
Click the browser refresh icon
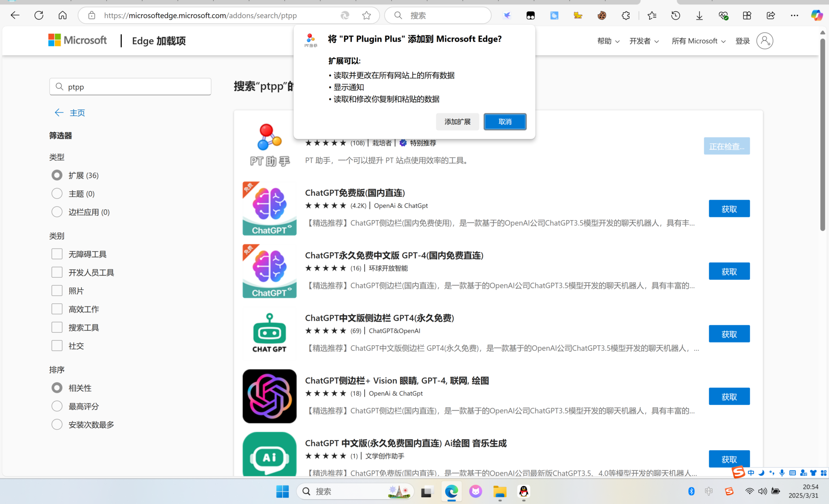point(39,15)
